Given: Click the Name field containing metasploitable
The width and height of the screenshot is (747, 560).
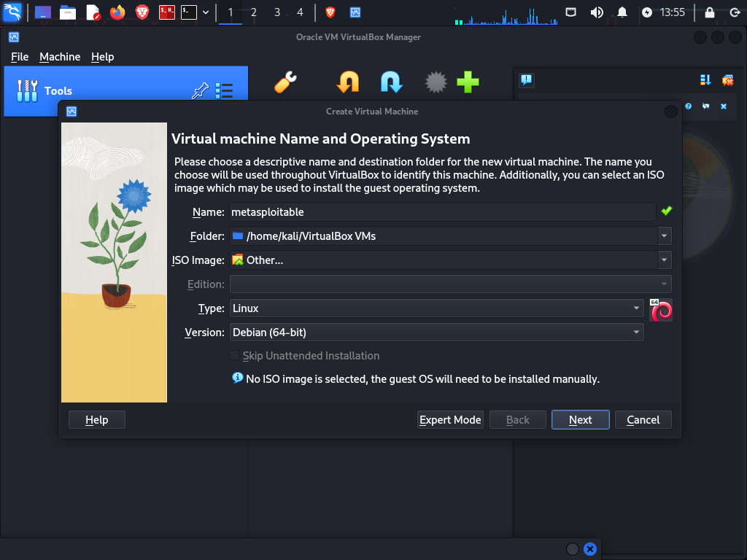Looking at the screenshot, I should pyautogui.click(x=443, y=212).
